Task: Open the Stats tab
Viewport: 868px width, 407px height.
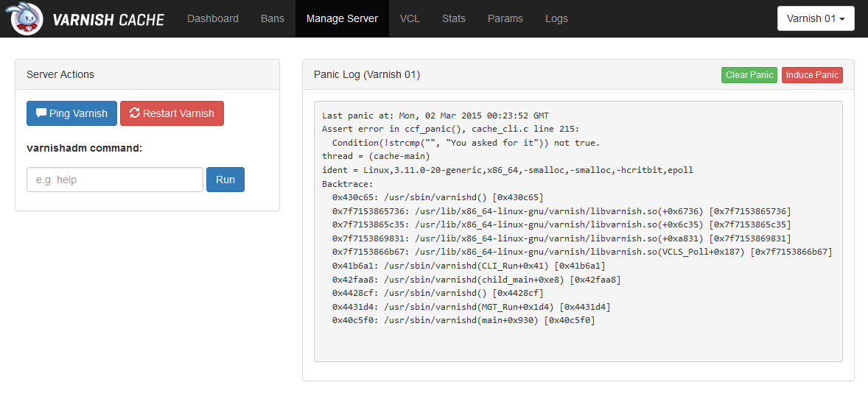Action: pos(454,18)
